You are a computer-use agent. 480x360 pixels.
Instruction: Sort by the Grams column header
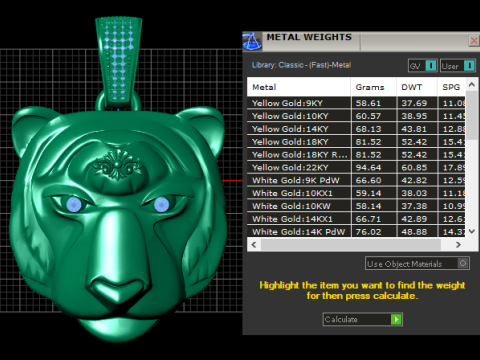(x=373, y=87)
